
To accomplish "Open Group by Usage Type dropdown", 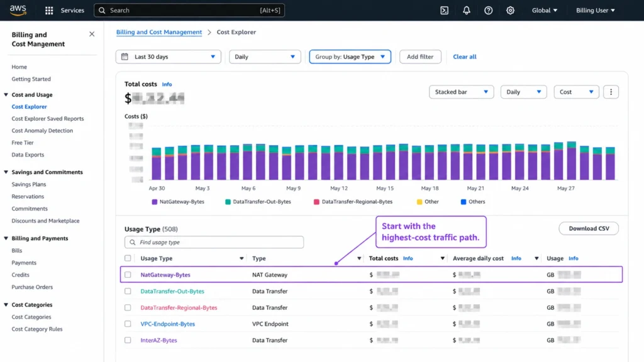I will coord(350,57).
